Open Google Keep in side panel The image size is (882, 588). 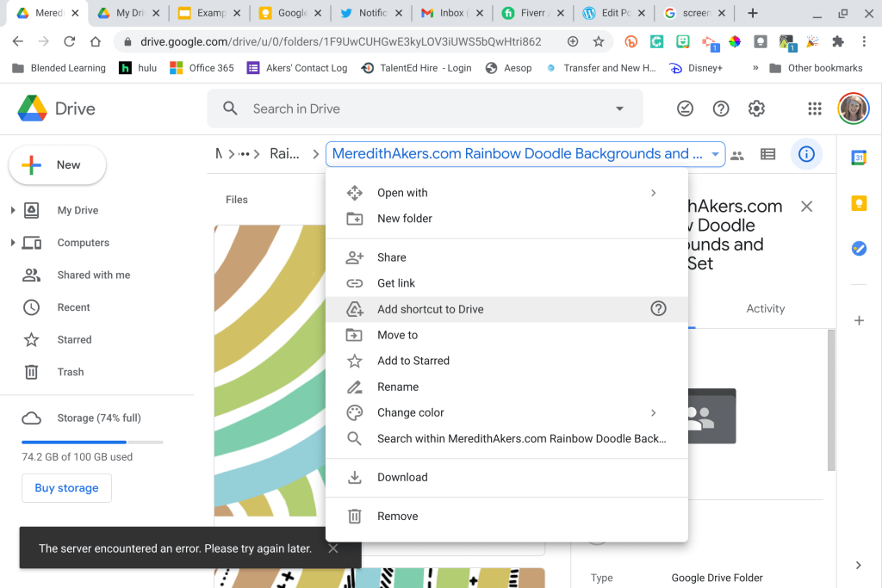click(x=859, y=203)
